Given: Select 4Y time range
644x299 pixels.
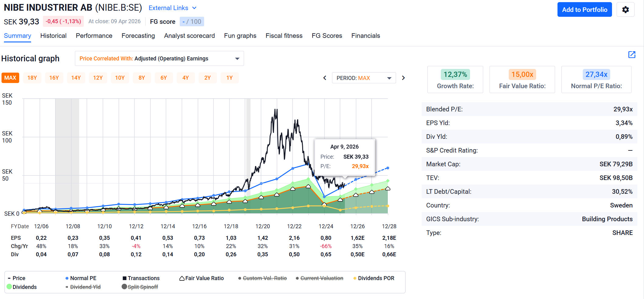Looking at the screenshot, I should click(186, 78).
